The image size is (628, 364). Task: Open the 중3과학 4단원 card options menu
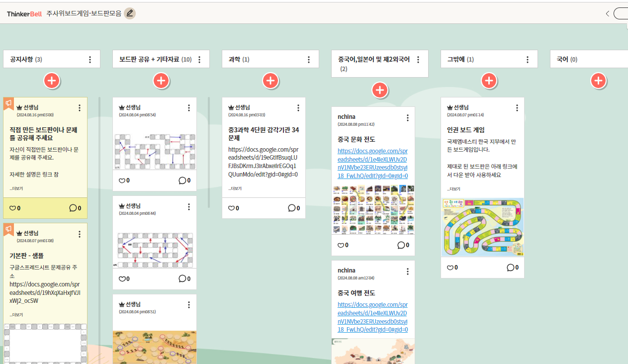298,108
